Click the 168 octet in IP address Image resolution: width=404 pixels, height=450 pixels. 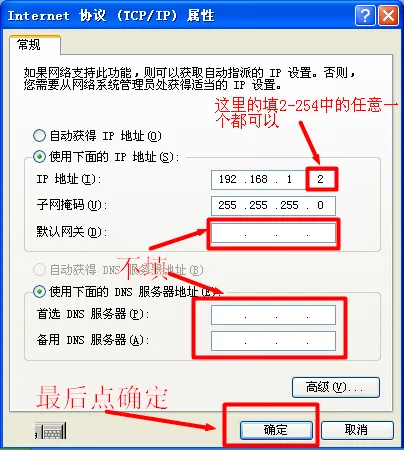tap(259, 179)
